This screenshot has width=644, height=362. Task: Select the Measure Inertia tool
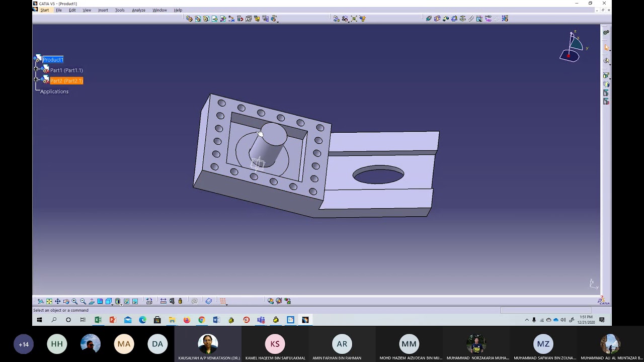tap(180, 301)
